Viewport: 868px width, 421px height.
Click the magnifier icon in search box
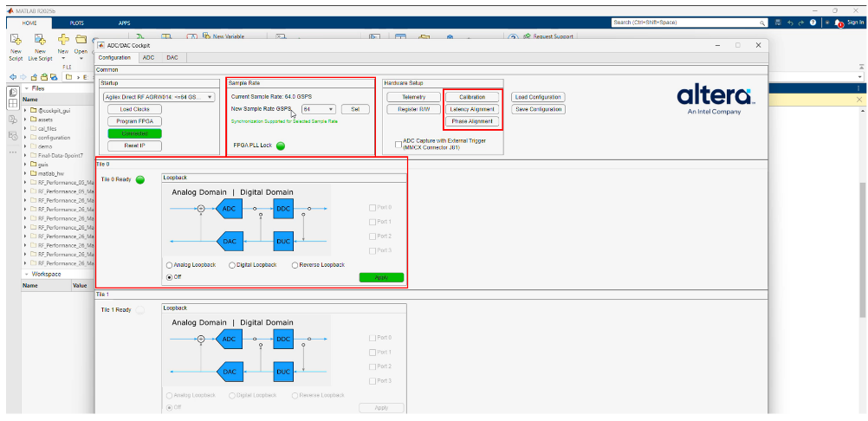tap(762, 23)
